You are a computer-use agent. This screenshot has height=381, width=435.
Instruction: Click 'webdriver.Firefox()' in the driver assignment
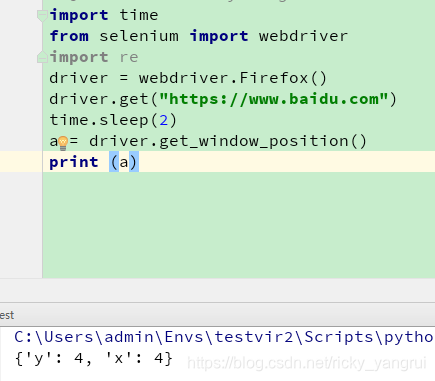(x=233, y=78)
